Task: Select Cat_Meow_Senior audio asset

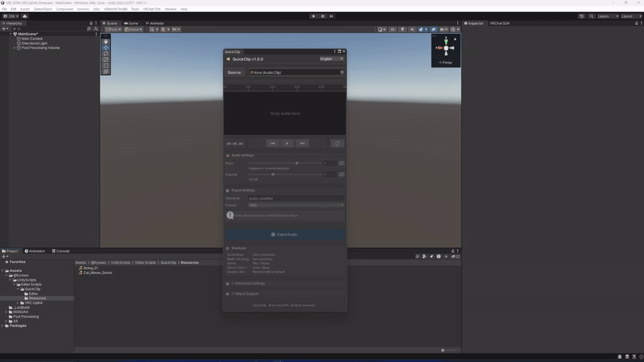Action: pos(96,273)
